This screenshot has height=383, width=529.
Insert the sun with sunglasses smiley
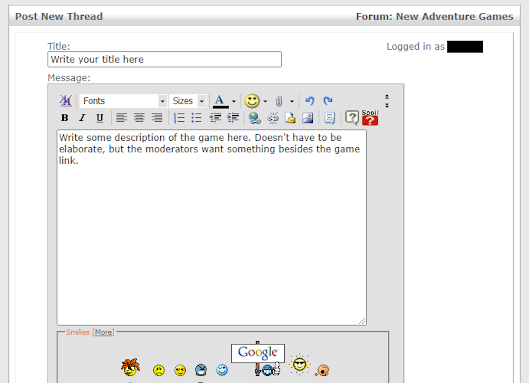pos(300,364)
